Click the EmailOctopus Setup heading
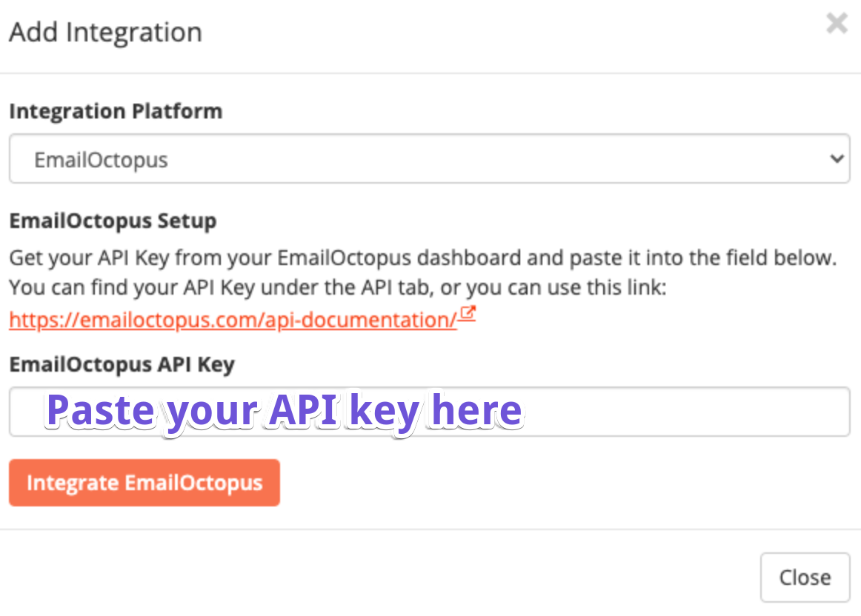 (113, 221)
